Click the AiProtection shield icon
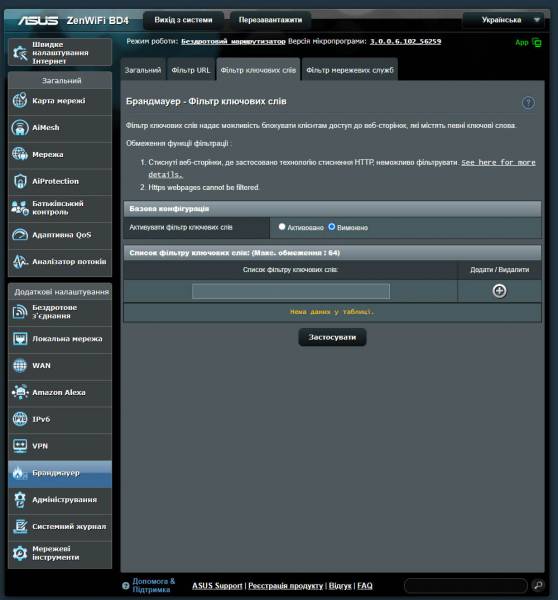 (20, 181)
